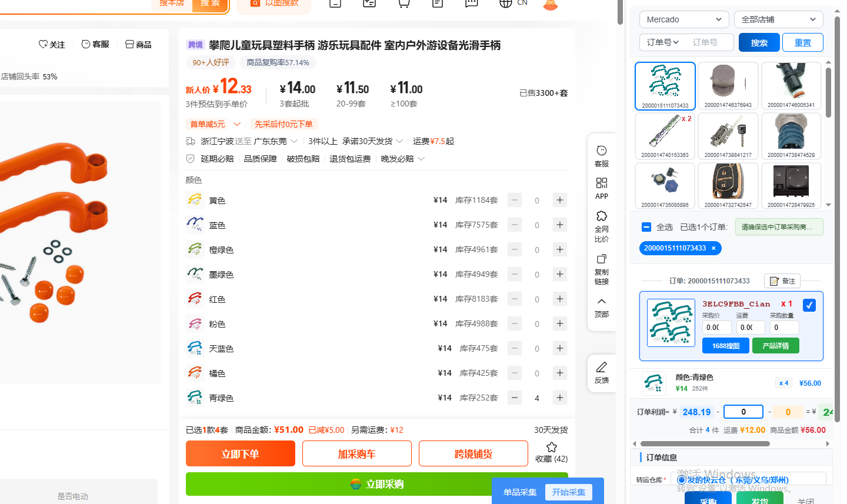Viewport: 847px width, 504px height.
Task: Click the 客服 icon in shop header
Action: point(86,44)
